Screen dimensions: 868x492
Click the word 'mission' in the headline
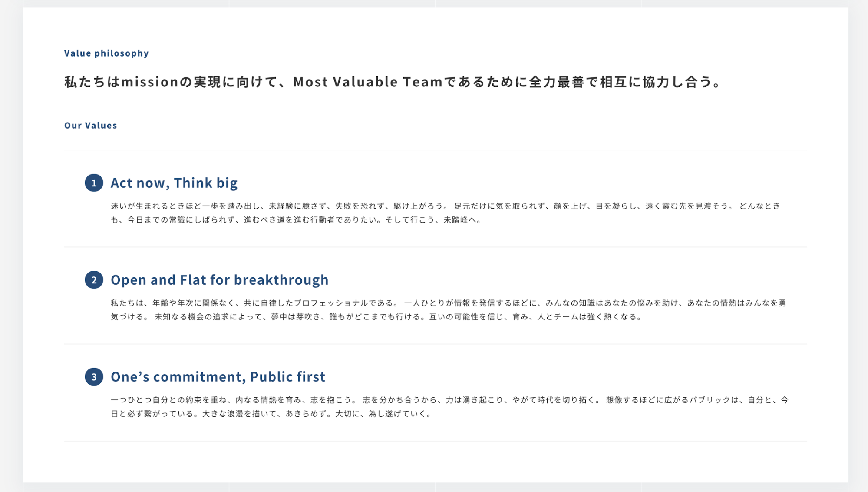150,82
